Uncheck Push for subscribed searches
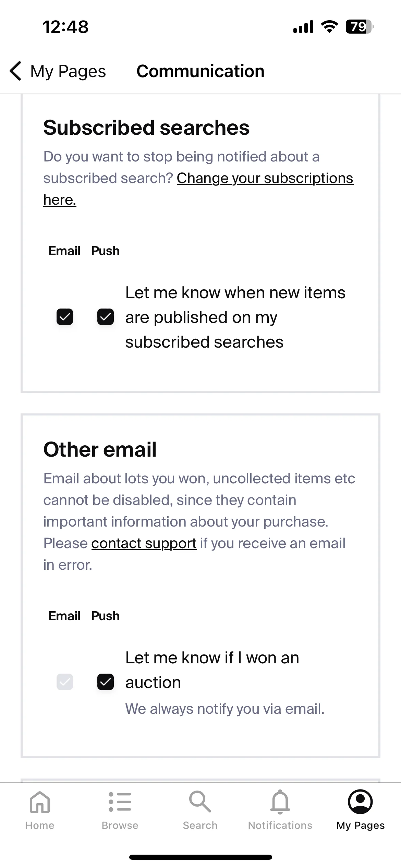 pyautogui.click(x=106, y=317)
